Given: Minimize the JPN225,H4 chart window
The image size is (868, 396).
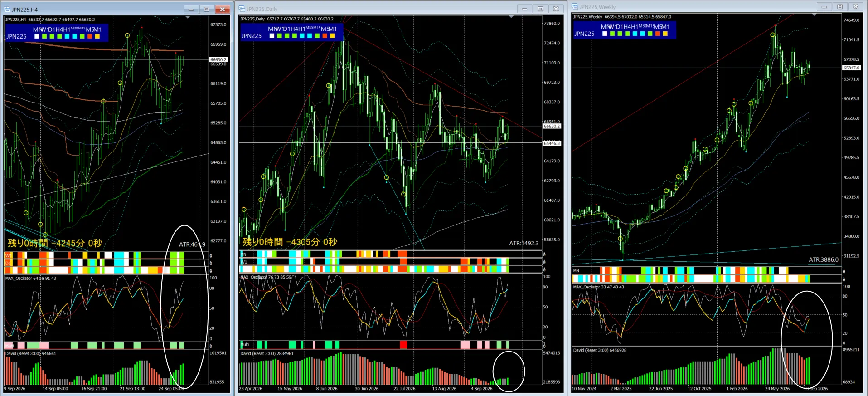Looking at the screenshot, I should pyautogui.click(x=191, y=9).
